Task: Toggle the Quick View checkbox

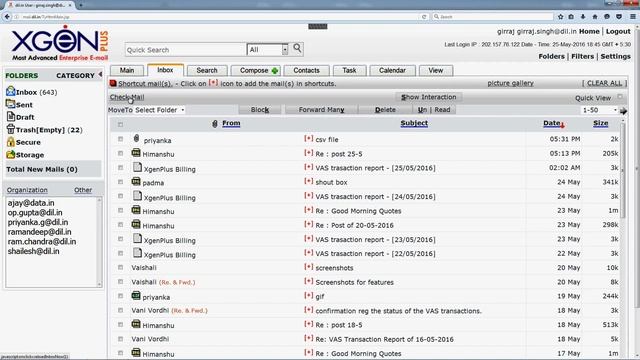Action: pos(620,97)
